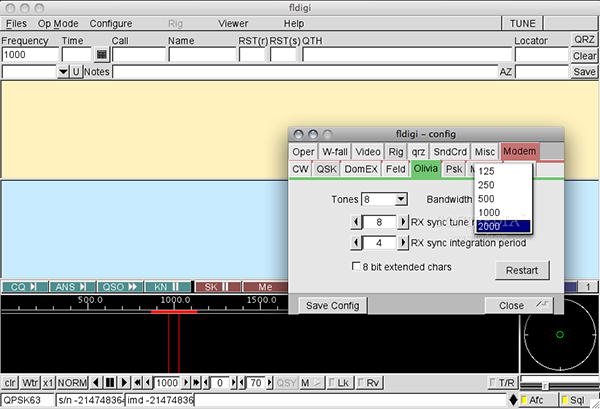Click the QRZ lookup button

(x=584, y=39)
